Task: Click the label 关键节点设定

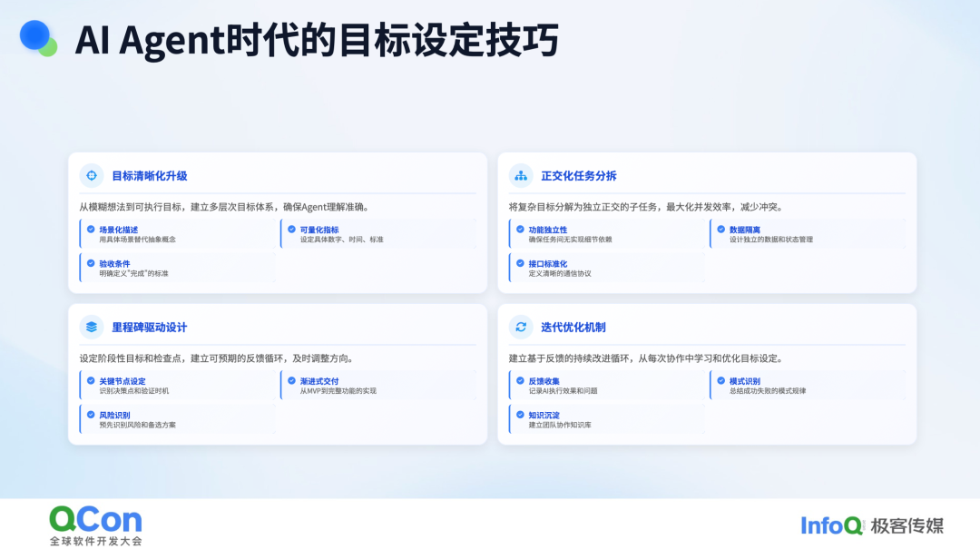Action: click(122, 381)
